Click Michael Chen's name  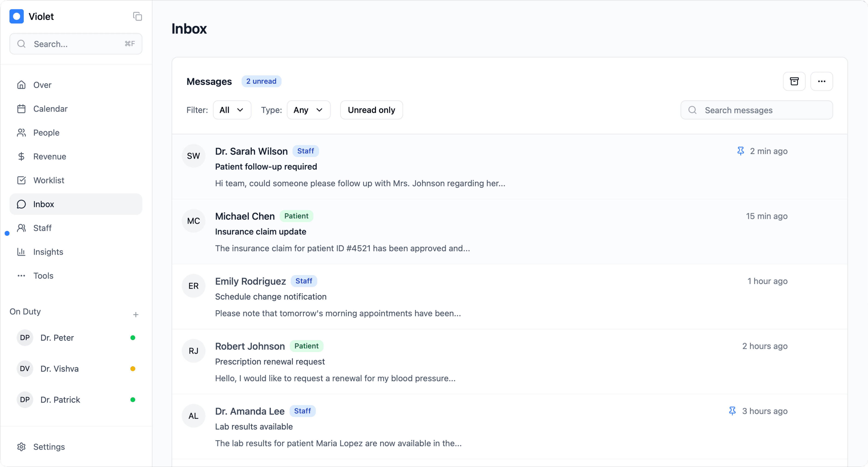(x=245, y=216)
